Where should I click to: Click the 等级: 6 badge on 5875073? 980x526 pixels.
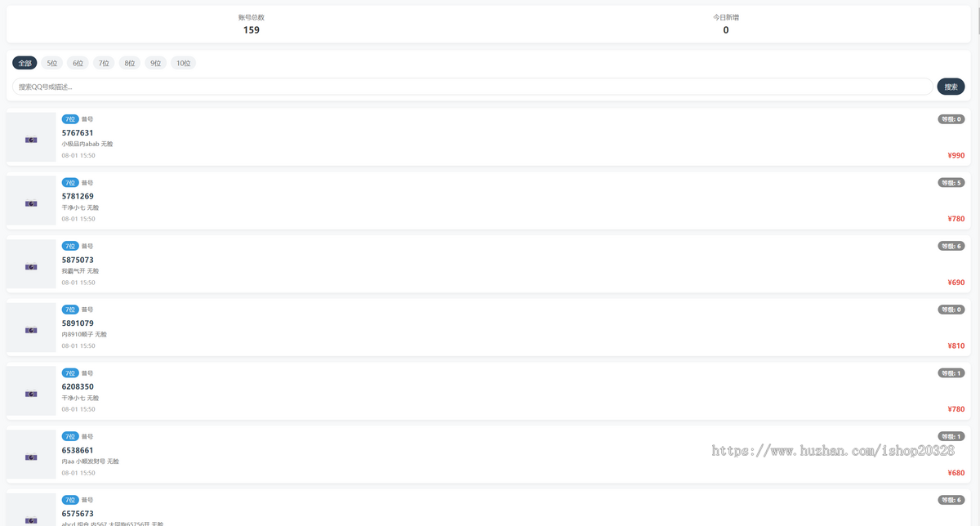tap(951, 246)
